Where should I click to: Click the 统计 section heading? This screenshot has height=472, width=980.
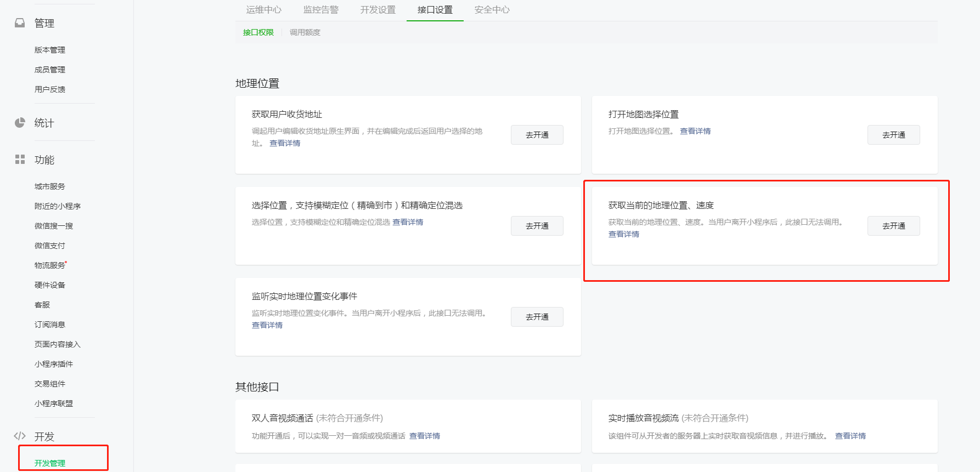(x=44, y=123)
